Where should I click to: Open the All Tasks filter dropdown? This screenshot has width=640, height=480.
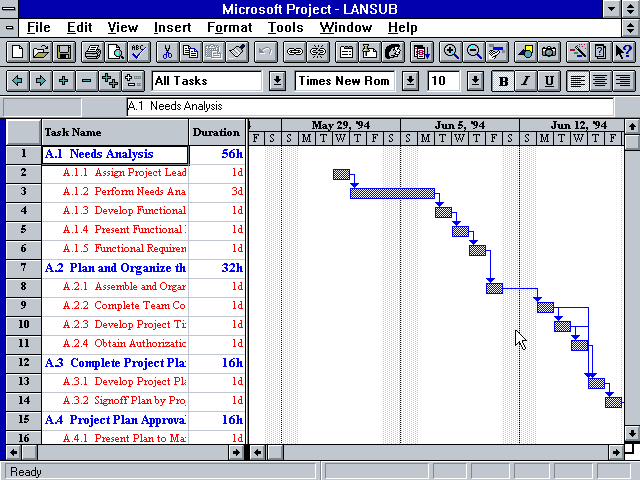point(277,81)
